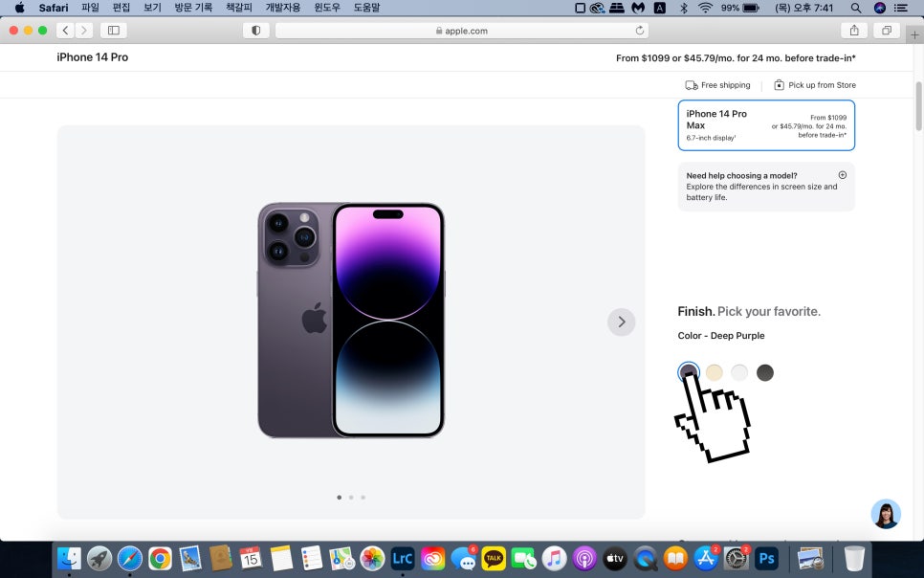Open the Safari menu

pyautogui.click(x=54, y=8)
